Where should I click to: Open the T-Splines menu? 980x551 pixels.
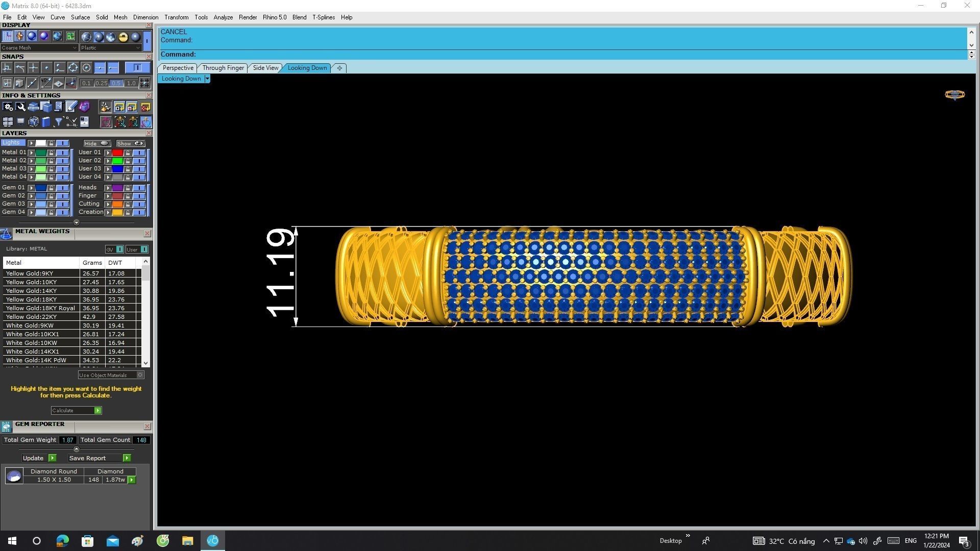323,17
